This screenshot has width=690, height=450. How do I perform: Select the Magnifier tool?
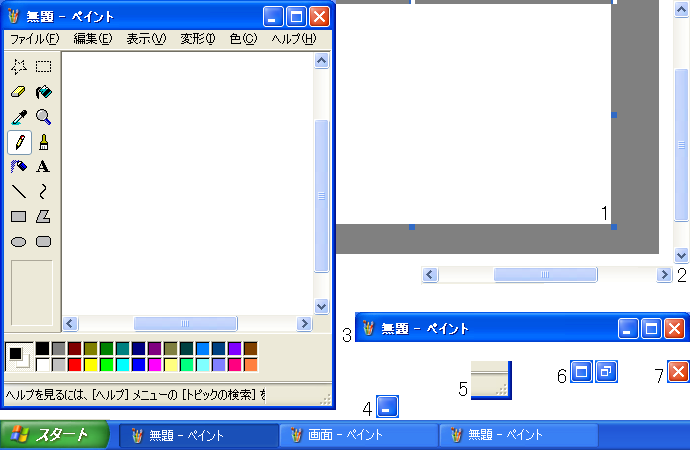pos(44,117)
